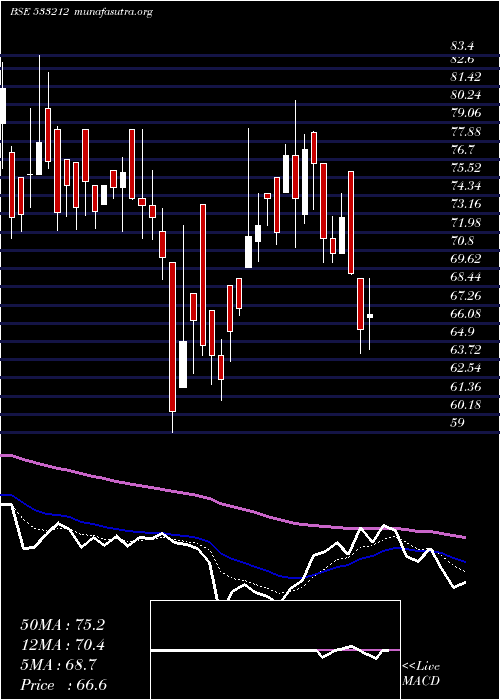
Task: Click the Price : 66.6 readout
Action: [x=63, y=685]
